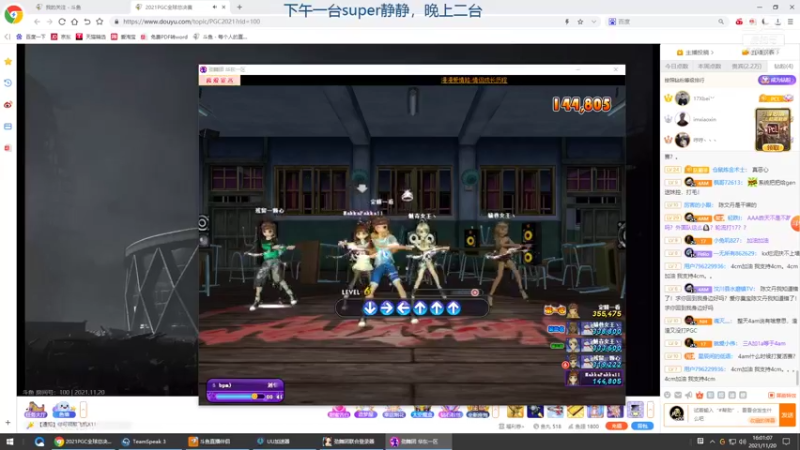The width and height of the screenshot is (800, 450).
Task: Click the 系统提示 toggle below chat
Action: coord(782,395)
